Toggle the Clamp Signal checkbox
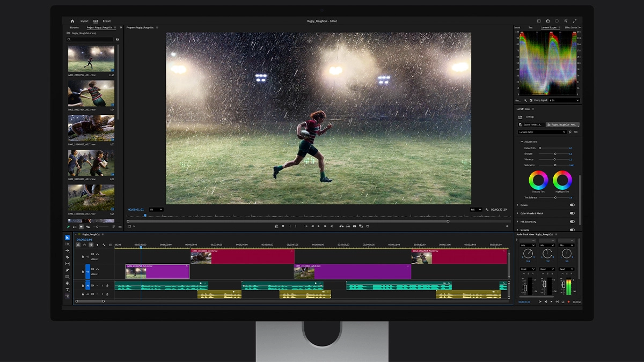 pyautogui.click(x=531, y=100)
